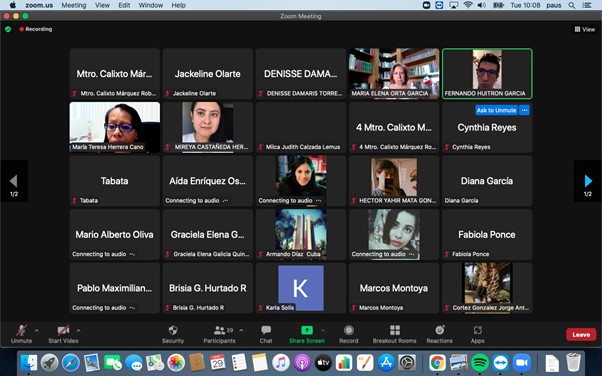Select Tabata participant tile

pos(114,181)
